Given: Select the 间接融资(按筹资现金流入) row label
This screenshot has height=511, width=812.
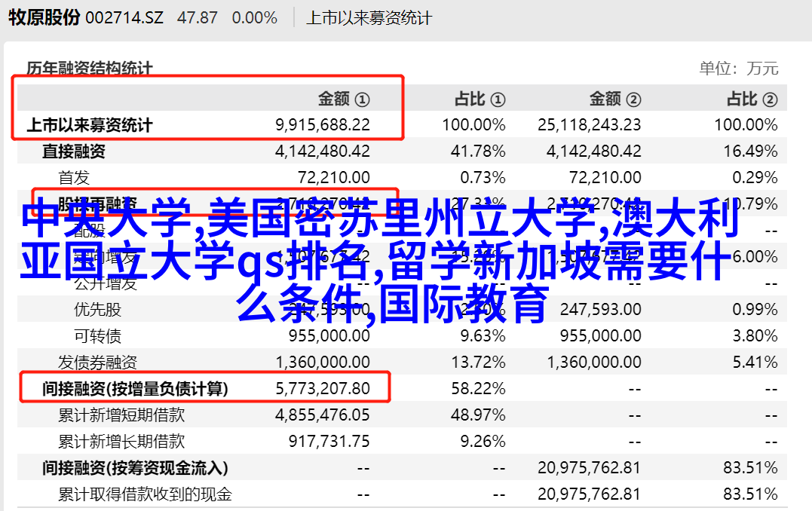Looking at the screenshot, I should point(135,468).
